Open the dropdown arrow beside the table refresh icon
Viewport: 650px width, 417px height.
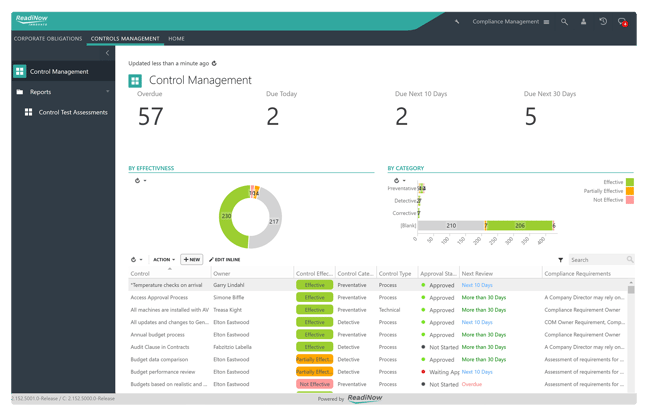tap(141, 259)
